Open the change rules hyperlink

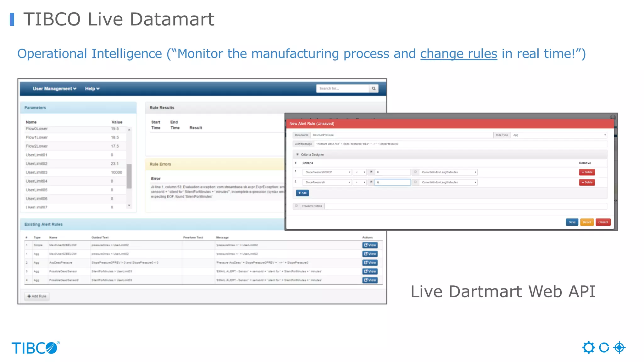[x=458, y=54]
